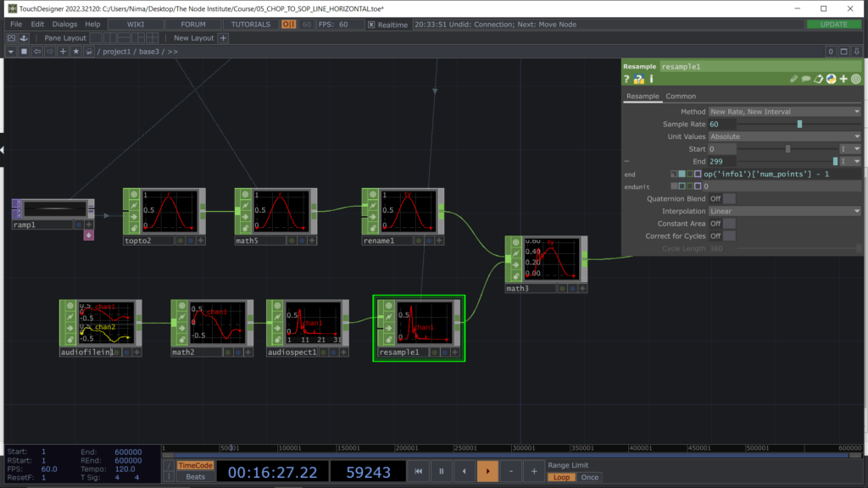Click the home network icon in path bar
Image resolution: width=868 pixels, height=488 pixels.
point(88,52)
